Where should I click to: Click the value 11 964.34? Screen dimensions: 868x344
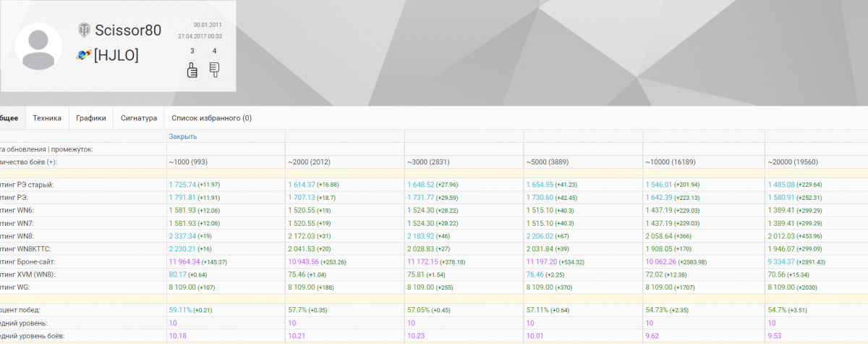[x=184, y=261]
